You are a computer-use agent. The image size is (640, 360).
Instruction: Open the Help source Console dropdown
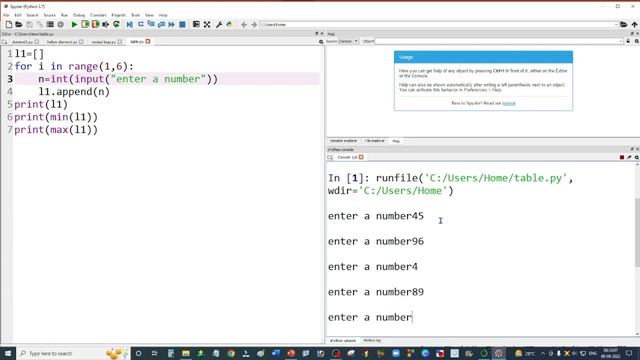pos(348,41)
